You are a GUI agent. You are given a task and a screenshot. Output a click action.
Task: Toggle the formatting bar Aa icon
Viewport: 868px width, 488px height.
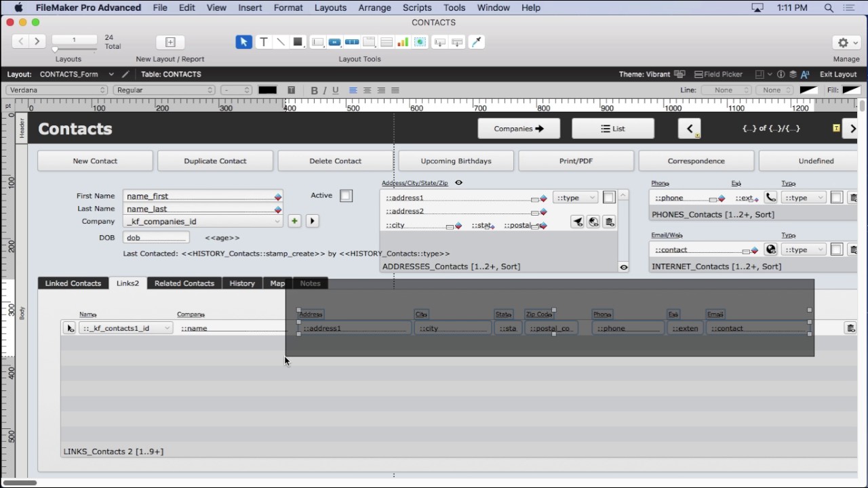(805, 75)
